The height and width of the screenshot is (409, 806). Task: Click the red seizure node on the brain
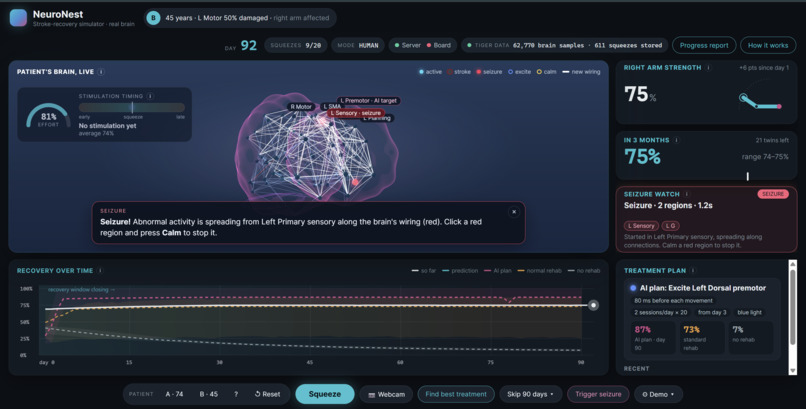tap(355, 182)
